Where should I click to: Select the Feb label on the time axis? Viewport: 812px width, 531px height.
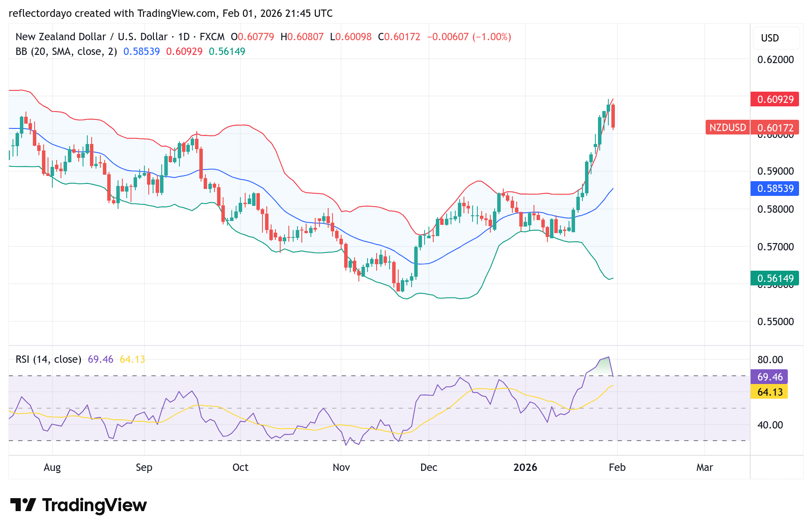point(617,467)
